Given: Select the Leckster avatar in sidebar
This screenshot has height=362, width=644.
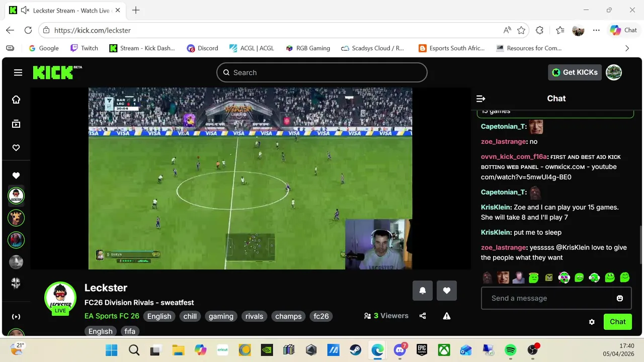Looking at the screenshot, I should (x=16, y=196).
